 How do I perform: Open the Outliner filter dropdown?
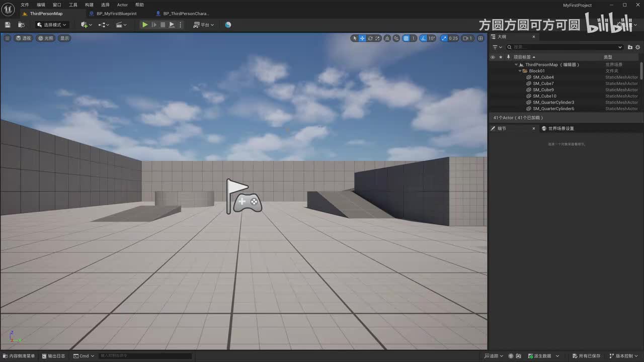(x=497, y=47)
